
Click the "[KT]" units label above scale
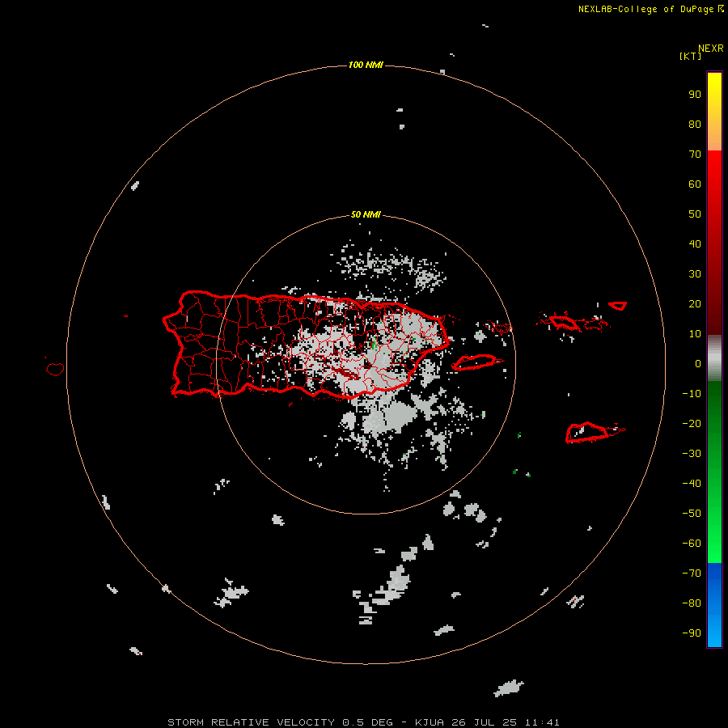[691, 56]
